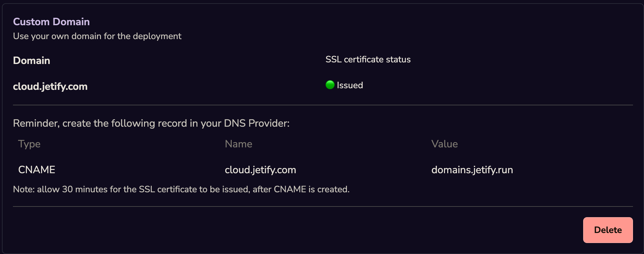The image size is (644, 254).
Task: Click the Delete button
Action: tap(608, 230)
